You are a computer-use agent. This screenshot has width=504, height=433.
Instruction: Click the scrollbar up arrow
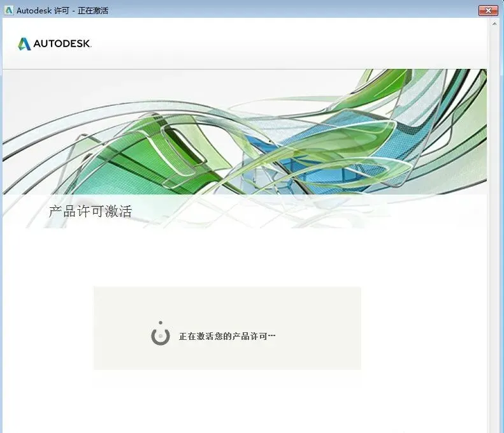point(494,24)
